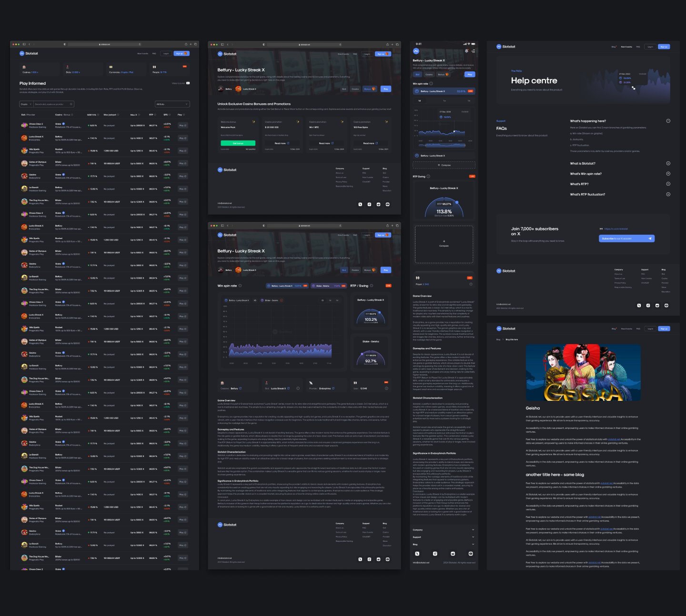The width and height of the screenshot is (686, 616).
Task: Tap RTP Swing info icon on mobile
Action: point(428,176)
